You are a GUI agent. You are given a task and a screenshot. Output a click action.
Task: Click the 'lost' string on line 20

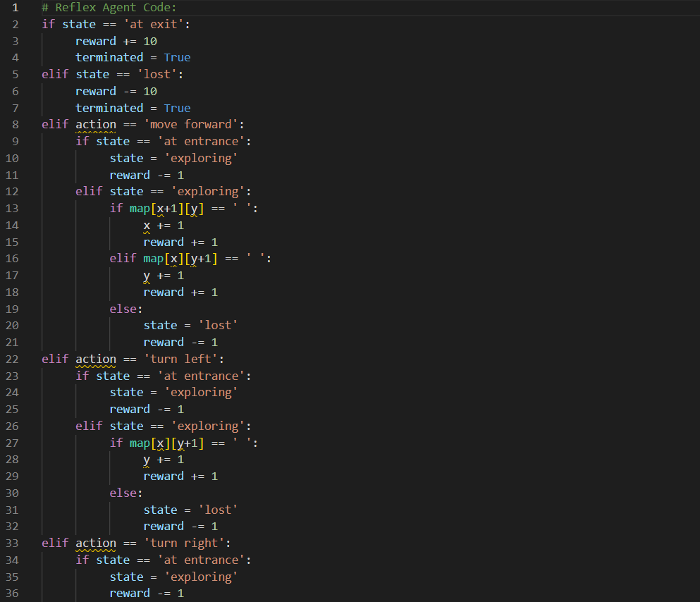(219, 325)
